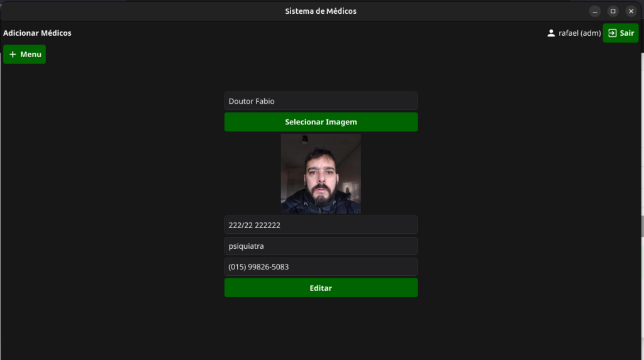The height and width of the screenshot is (360, 644).
Task: Click the (015) 99826-5083 phone field
Action: (x=321, y=267)
